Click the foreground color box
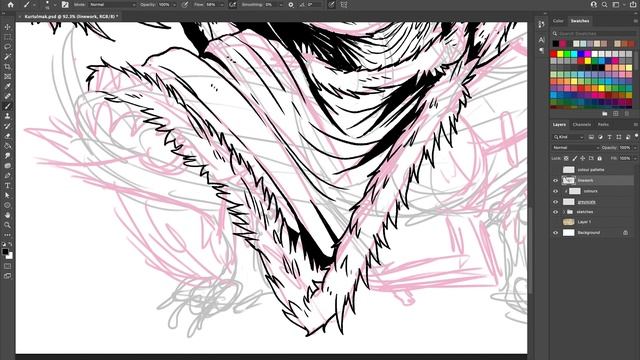 click(x=5, y=252)
